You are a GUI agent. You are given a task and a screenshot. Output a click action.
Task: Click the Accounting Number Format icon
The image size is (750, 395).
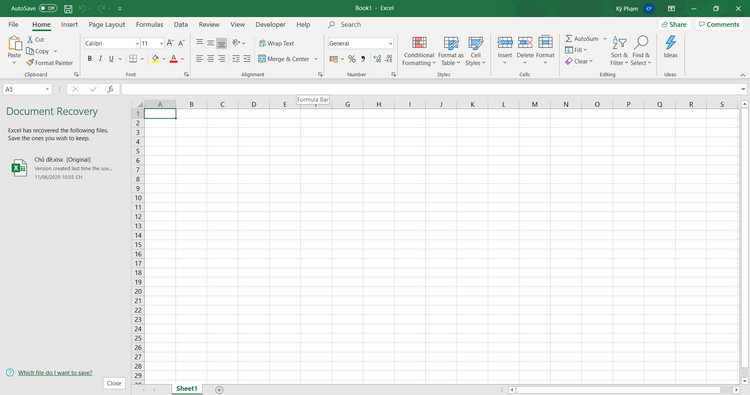334,59
